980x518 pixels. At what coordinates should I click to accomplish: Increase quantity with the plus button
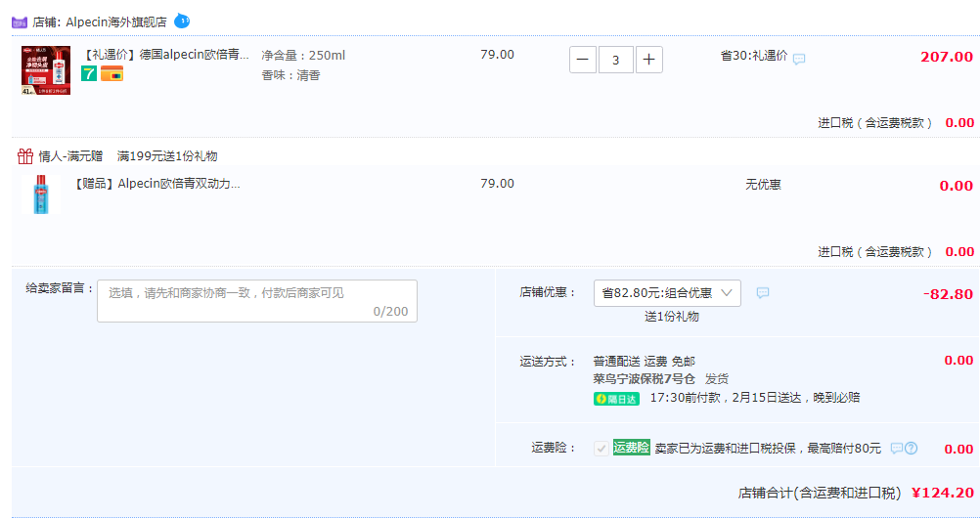click(648, 60)
